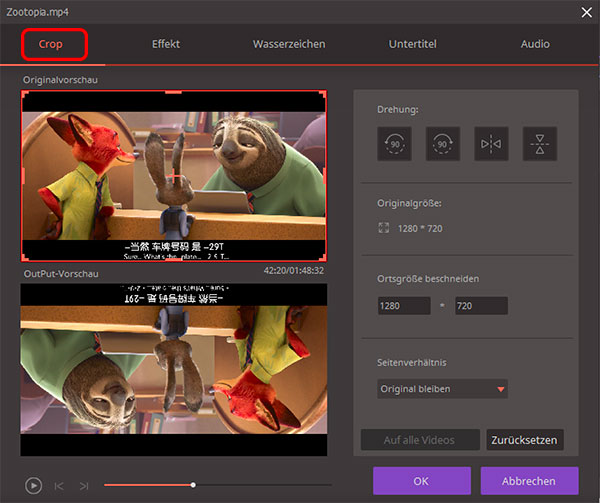
Task: Click the crop width field showing 1280
Action: [x=404, y=306]
